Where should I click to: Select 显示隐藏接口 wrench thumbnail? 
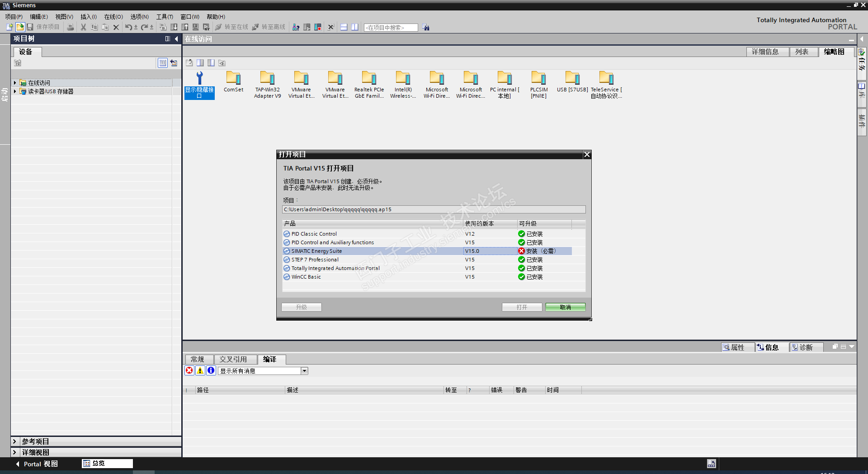[199, 85]
